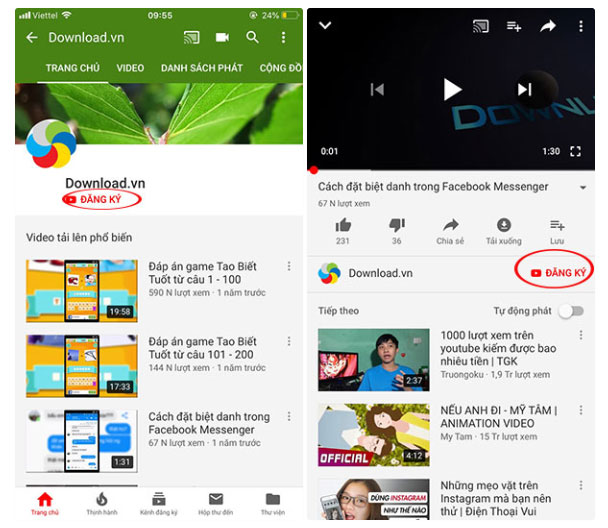The image size is (608, 528).
Task: Open options for Tao Biết Tuốt câu 1 - 100
Action: point(289,266)
